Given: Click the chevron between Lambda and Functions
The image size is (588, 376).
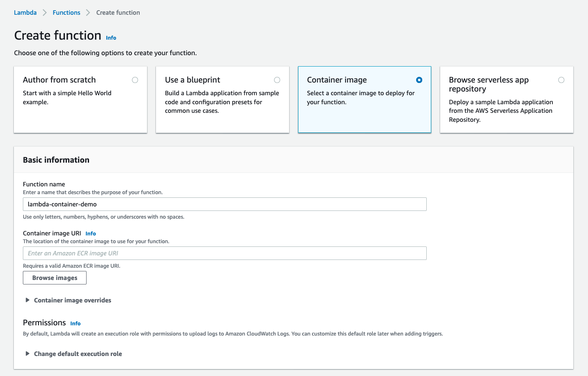Looking at the screenshot, I should pos(45,13).
